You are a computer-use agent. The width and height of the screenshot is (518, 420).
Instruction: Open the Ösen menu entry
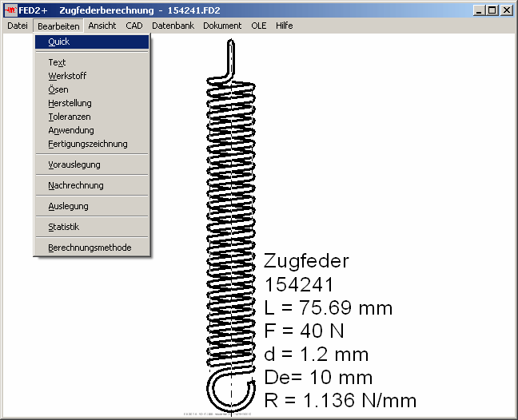point(58,89)
